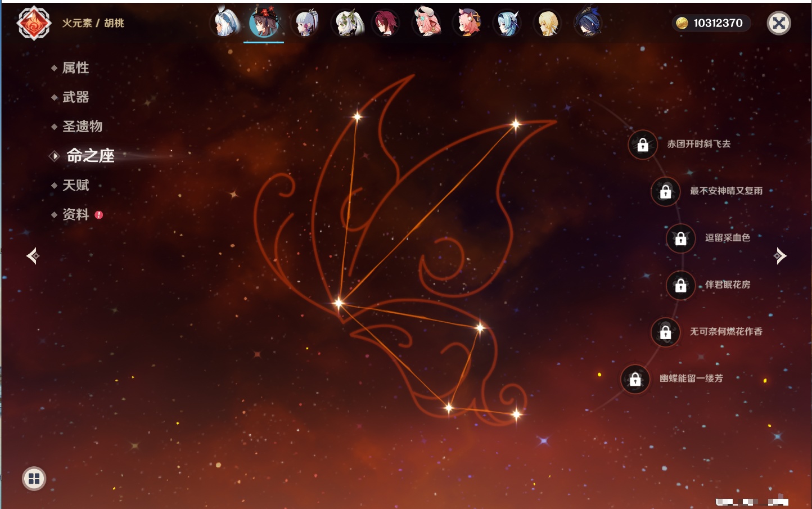Open locked constellation 赤团开时斜飞去 lock icon
Screen dimensions: 812x509
tap(643, 145)
